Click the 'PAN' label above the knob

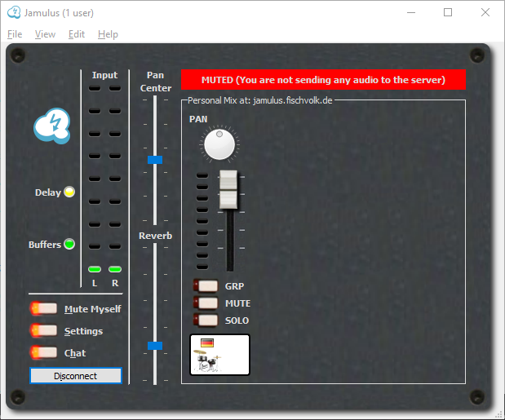(198, 119)
